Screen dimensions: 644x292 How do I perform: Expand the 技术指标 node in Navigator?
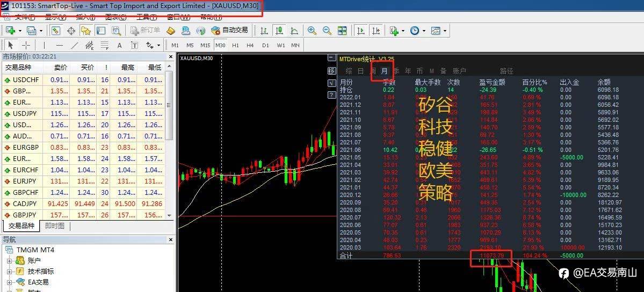(10, 271)
